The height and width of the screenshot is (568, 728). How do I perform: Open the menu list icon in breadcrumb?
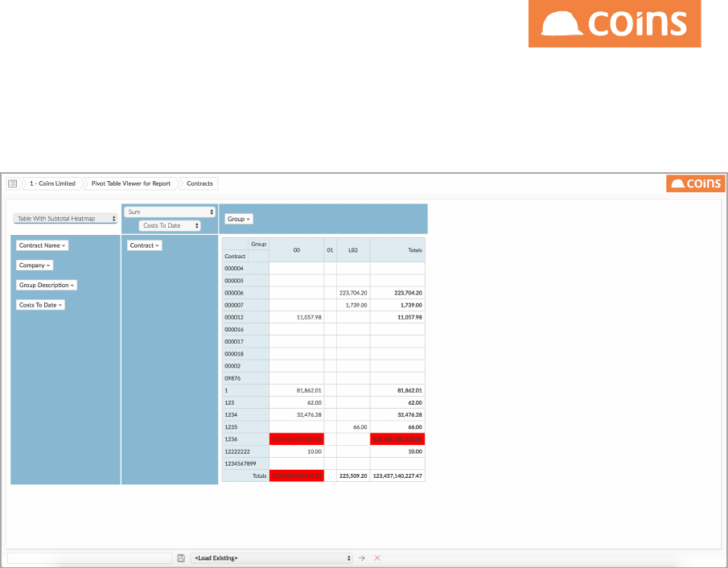[x=13, y=183]
